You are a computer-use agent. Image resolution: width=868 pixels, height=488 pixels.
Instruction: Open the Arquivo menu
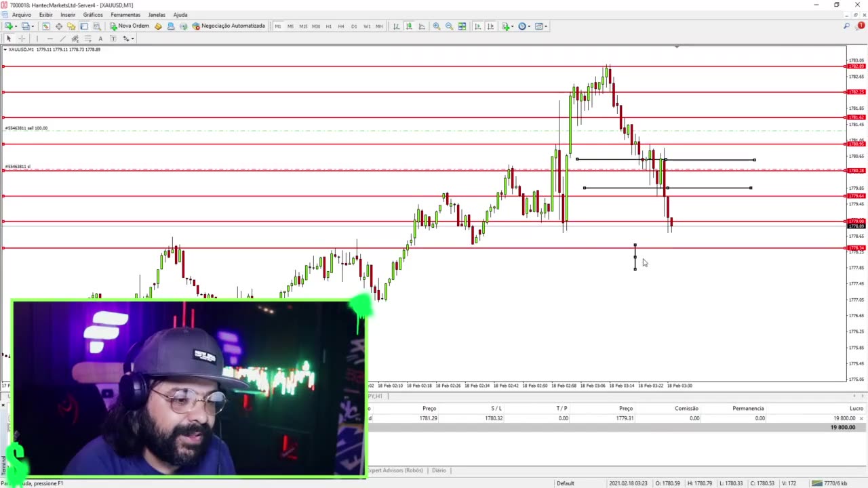[x=21, y=14]
